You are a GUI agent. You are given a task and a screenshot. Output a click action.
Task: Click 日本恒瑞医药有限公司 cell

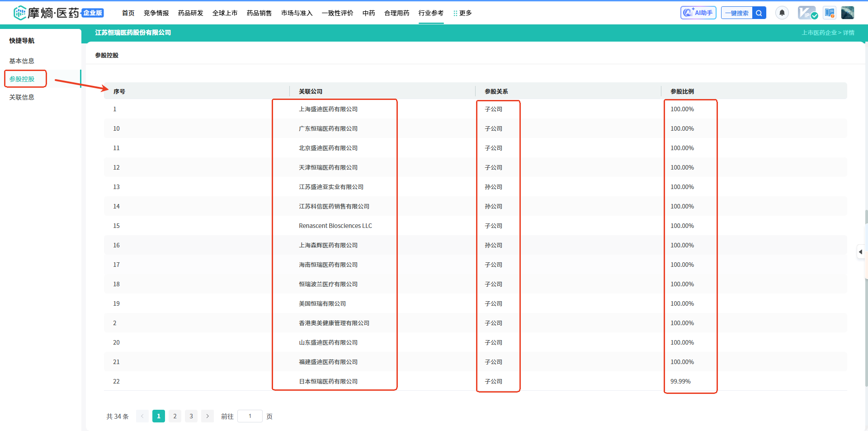[x=328, y=381]
